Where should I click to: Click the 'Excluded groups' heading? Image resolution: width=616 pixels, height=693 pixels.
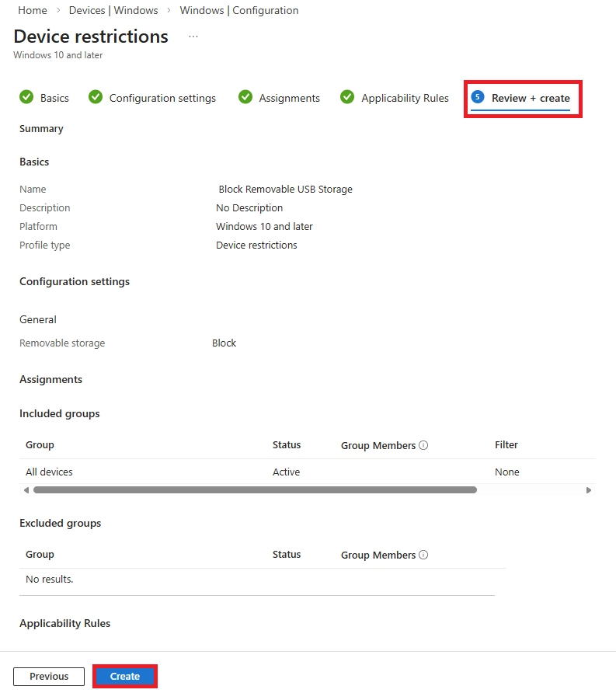(60, 524)
